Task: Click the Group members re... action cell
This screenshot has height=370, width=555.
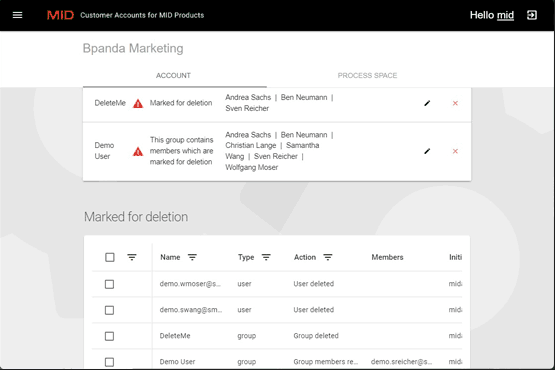Action: click(x=326, y=362)
